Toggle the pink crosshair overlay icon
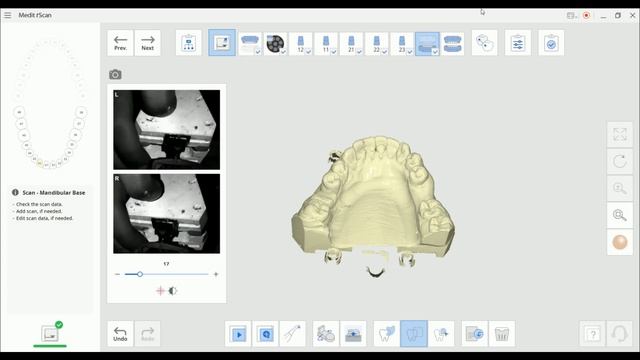 point(160,291)
